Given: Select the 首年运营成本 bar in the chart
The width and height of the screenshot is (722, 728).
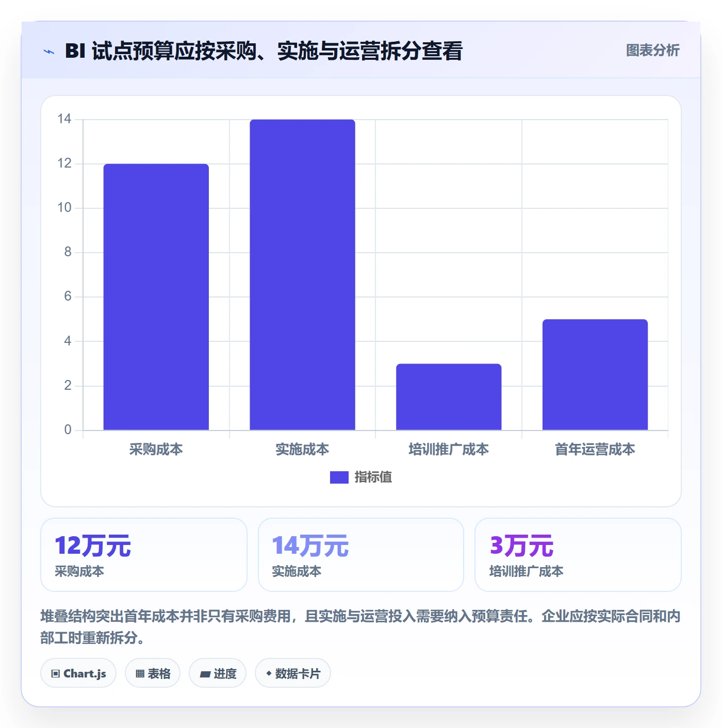Looking at the screenshot, I should pyautogui.click(x=595, y=375).
